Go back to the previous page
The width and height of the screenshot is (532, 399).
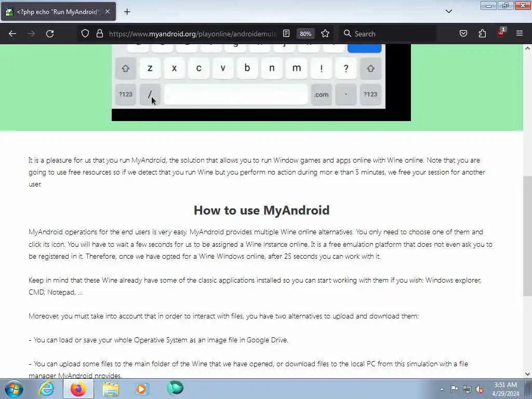click(x=12, y=34)
